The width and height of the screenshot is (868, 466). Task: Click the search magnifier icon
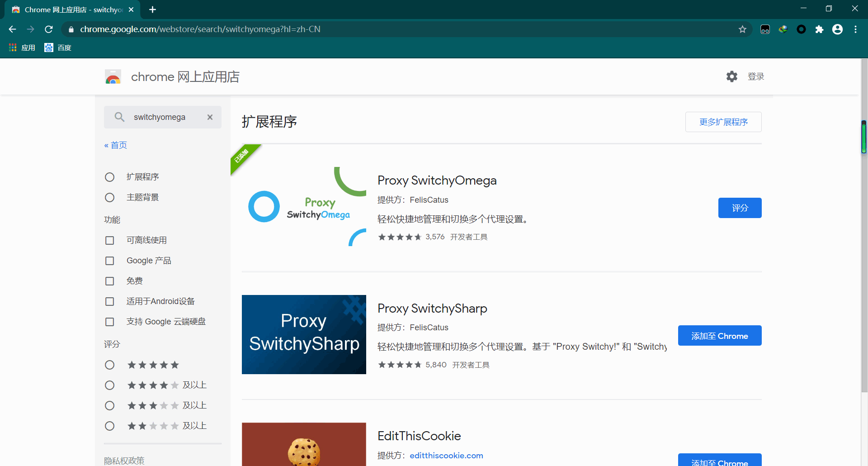pyautogui.click(x=119, y=117)
